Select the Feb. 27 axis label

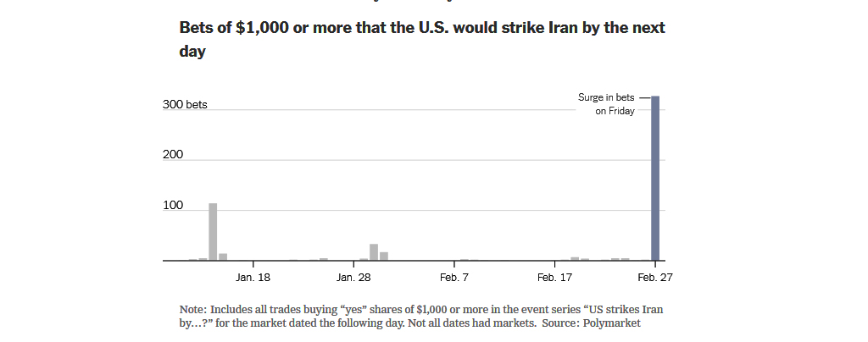[x=655, y=278]
